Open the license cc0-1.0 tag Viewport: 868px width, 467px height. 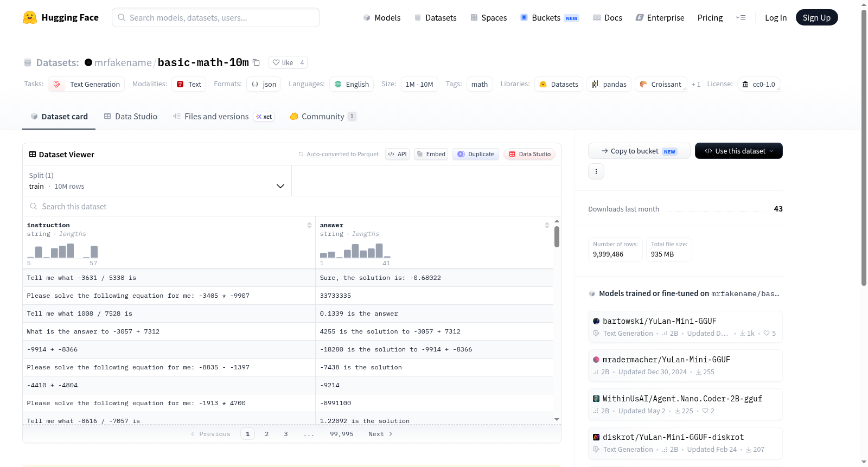759,84
